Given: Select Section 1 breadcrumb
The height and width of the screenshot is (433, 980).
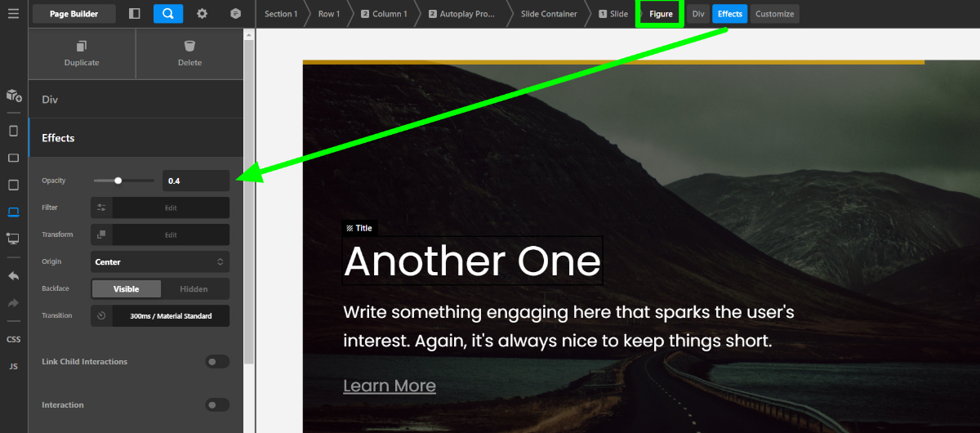Looking at the screenshot, I should 280,14.
